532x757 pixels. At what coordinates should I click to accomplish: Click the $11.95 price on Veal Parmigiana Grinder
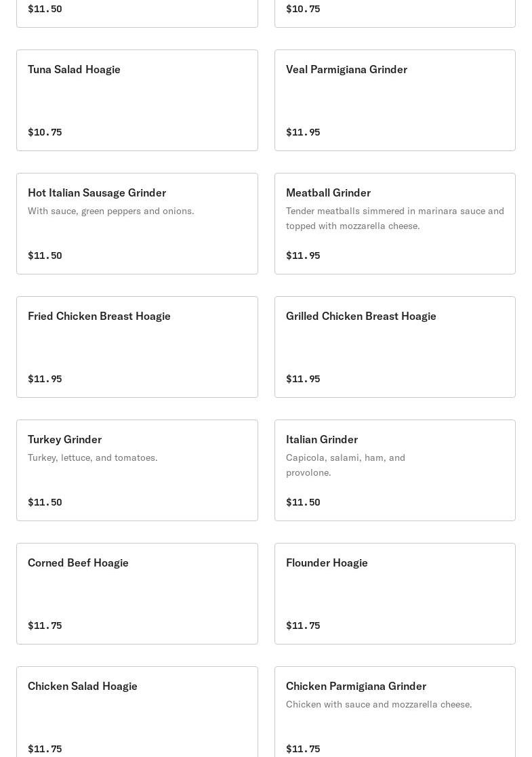[303, 132]
